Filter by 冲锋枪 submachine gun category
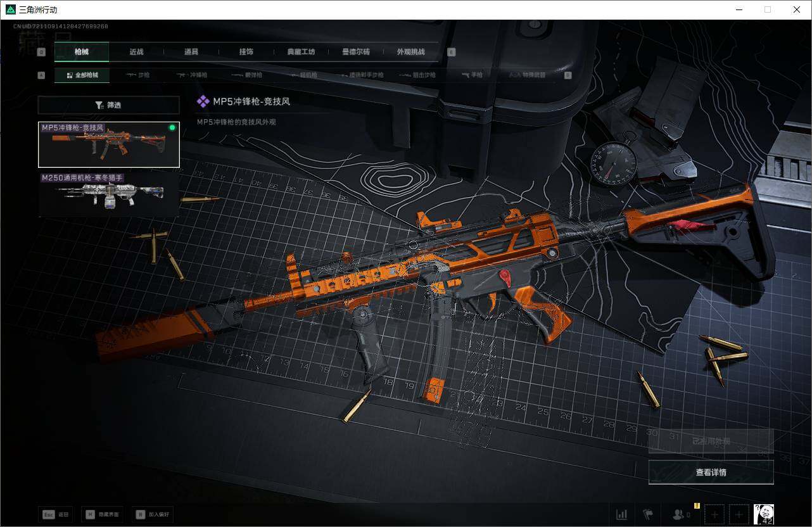Viewport: 812px width, 527px height. [193, 75]
